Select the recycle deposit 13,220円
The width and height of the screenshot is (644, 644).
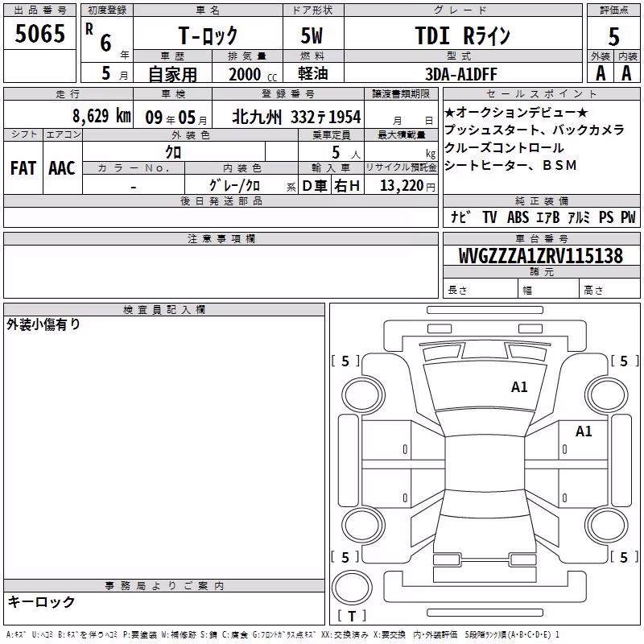coord(407,186)
